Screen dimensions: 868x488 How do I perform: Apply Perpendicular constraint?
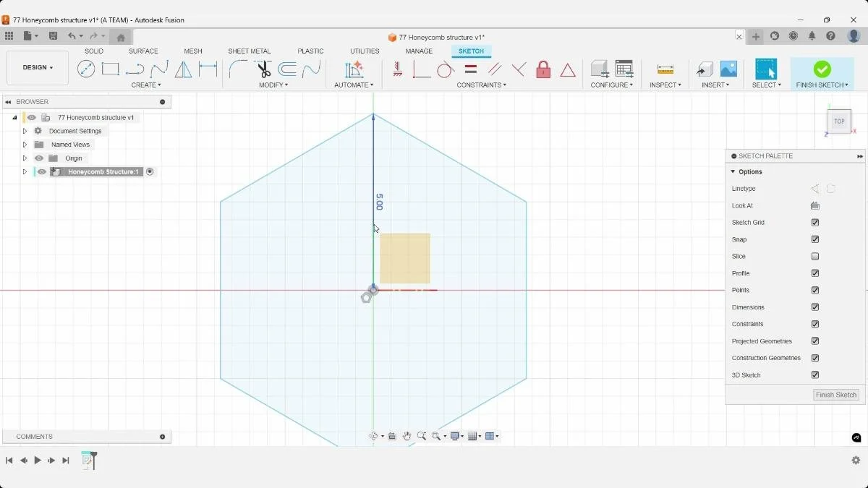tap(519, 69)
